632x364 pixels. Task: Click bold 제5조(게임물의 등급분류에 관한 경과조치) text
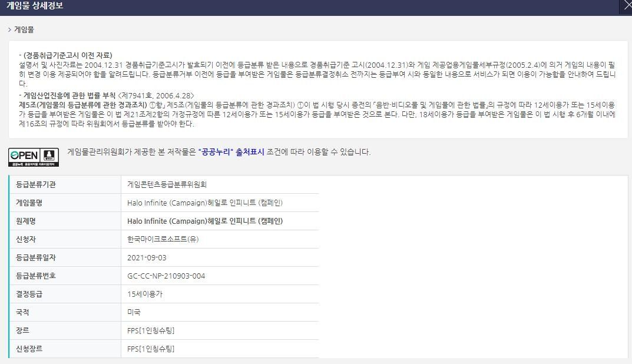[x=83, y=105]
